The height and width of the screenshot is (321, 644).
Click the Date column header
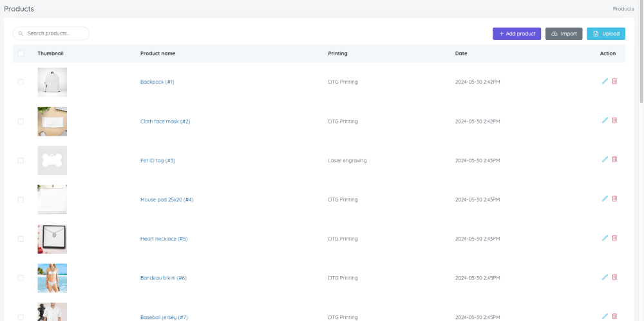point(461,53)
